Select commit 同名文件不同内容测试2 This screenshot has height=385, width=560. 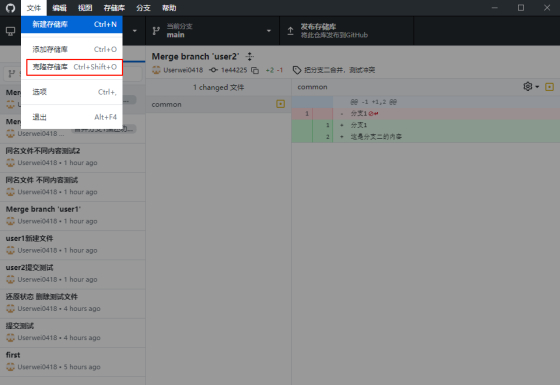72,158
